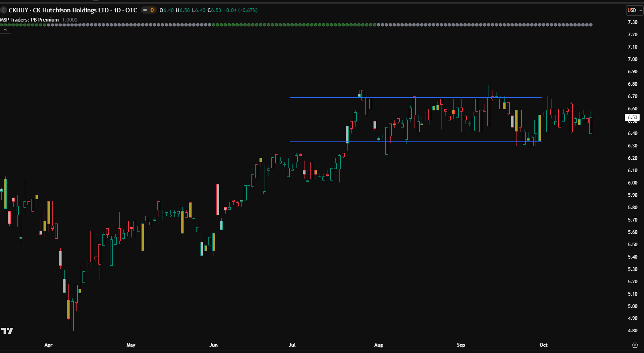644x353 pixels.
Task: Click the Apr label on time axis
Action: coord(48,345)
